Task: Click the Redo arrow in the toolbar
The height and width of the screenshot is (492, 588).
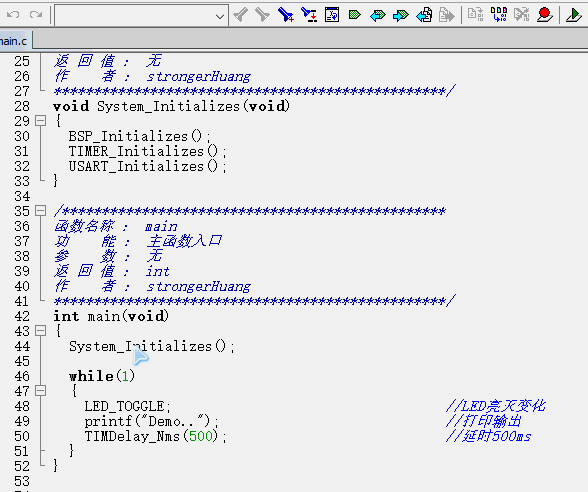Action: pos(36,15)
